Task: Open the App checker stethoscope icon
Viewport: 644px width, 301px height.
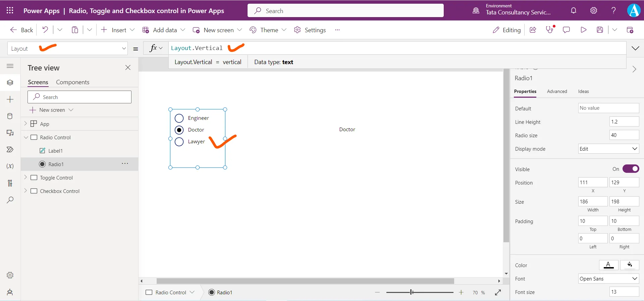Action: [x=550, y=30]
